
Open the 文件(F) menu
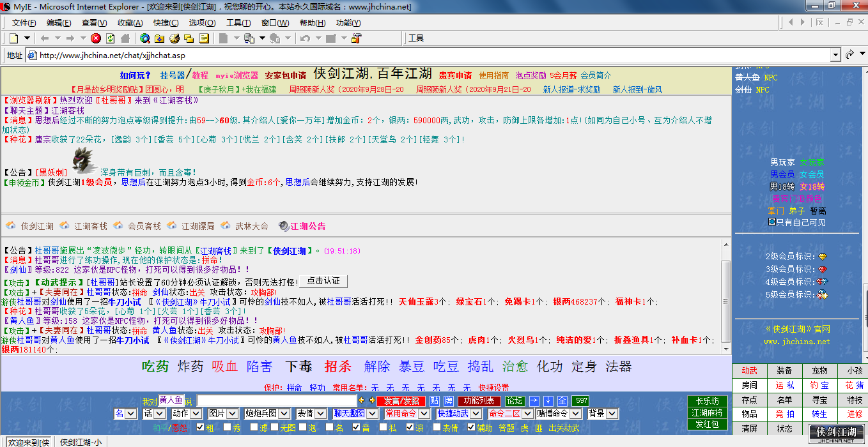pyautogui.click(x=24, y=23)
